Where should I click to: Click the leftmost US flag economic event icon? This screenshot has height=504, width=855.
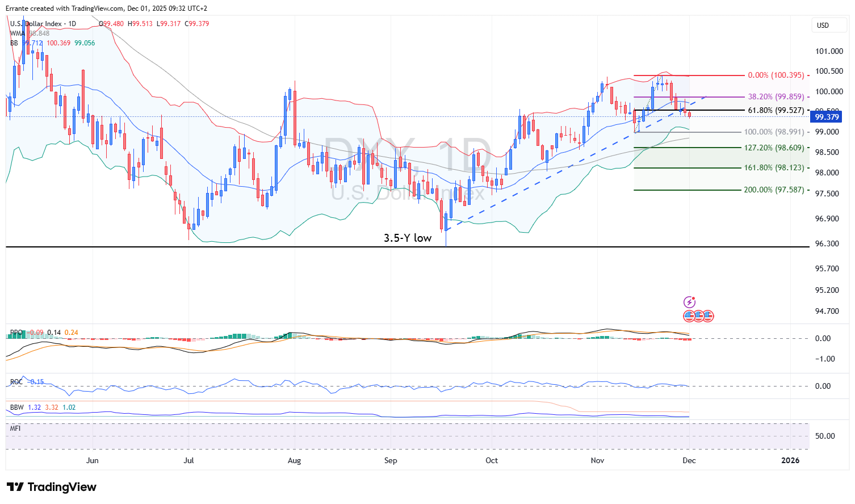[x=689, y=316]
